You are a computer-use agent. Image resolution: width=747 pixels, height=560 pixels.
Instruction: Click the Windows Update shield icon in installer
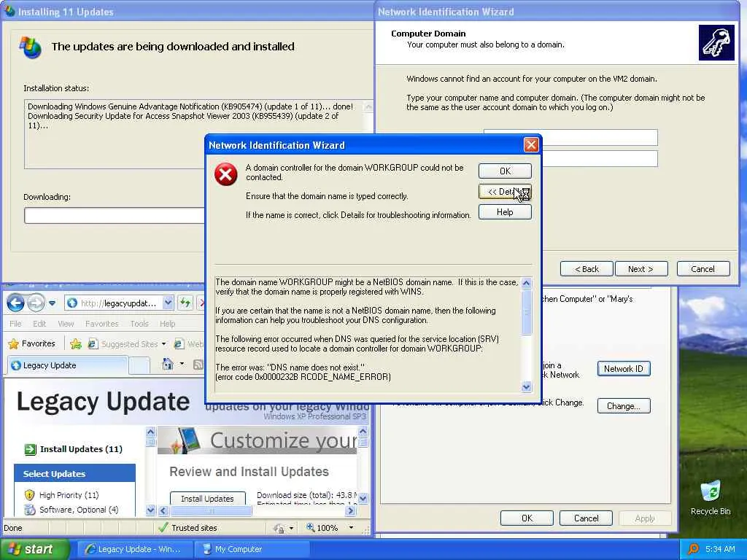click(x=30, y=47)
